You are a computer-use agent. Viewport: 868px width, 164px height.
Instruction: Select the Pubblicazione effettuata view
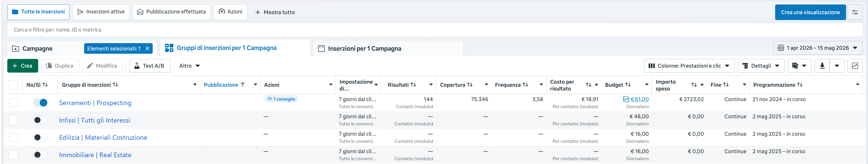pos(172,12)
